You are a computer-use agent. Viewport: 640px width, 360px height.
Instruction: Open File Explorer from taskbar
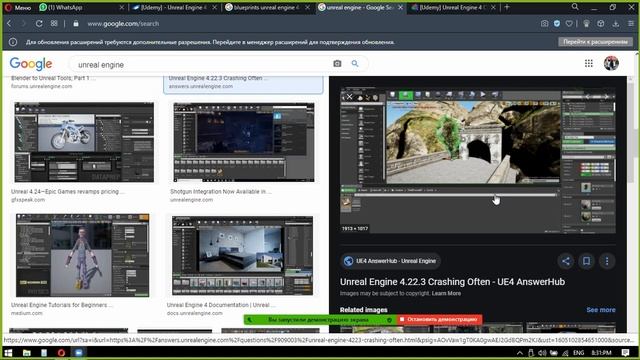coord(27,353)
